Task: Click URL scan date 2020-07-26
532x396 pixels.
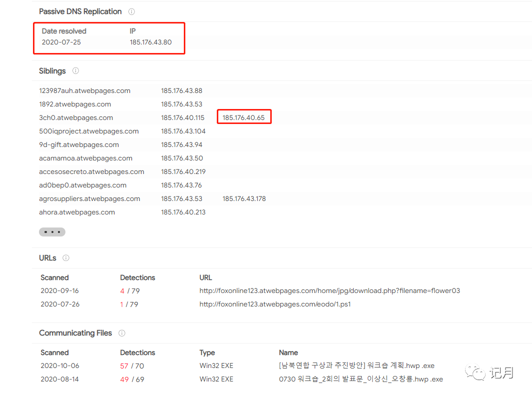Action: [x=60, y=304]
